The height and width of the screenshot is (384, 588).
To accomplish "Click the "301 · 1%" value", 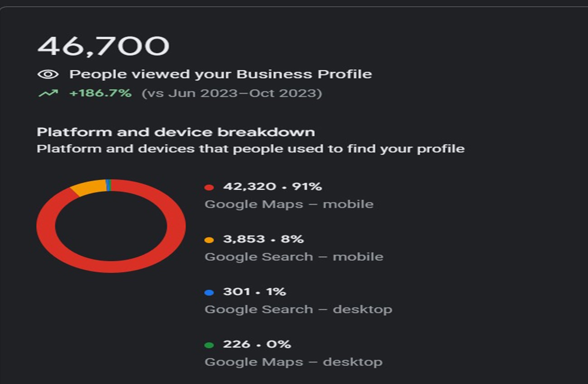I will tap(254, 292).
